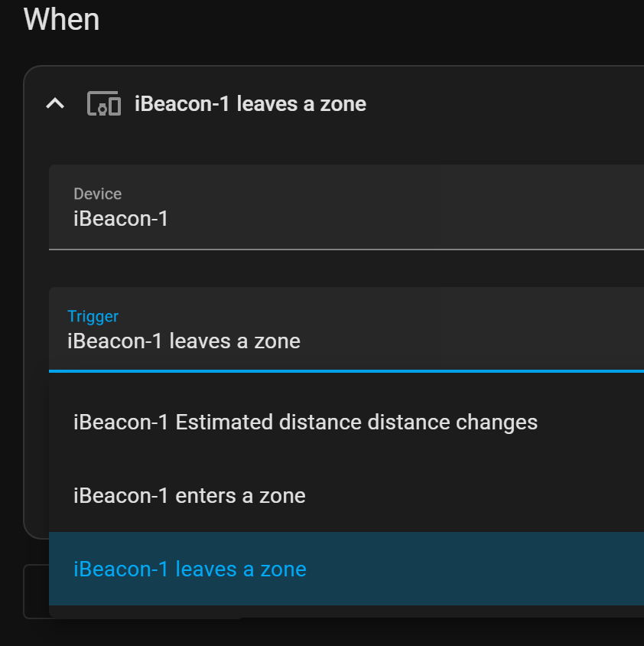The image size is (644, 646).
Task: Open the Device picker field
Action: tap(346, 207)
